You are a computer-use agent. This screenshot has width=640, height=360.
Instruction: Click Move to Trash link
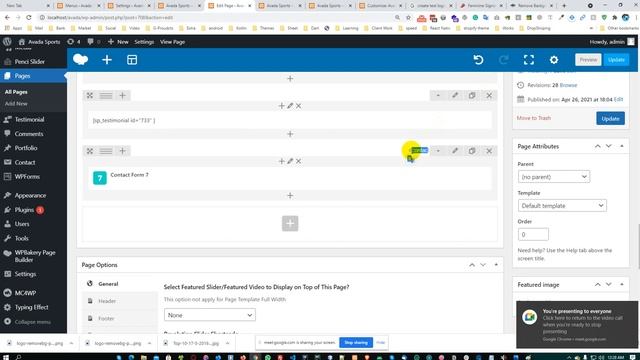[x=534, y=118]
